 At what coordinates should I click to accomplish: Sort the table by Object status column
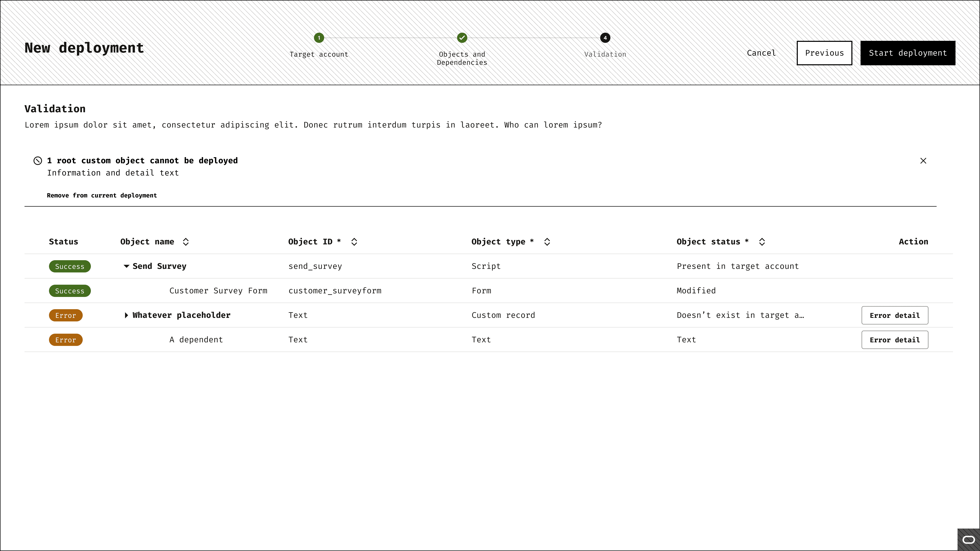[x=762, y=242]
